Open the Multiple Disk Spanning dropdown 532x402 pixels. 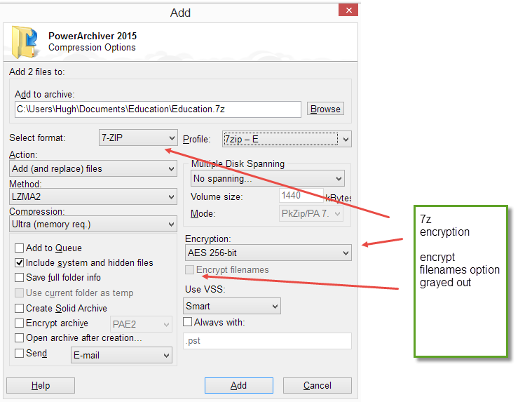tap(268, 179)
